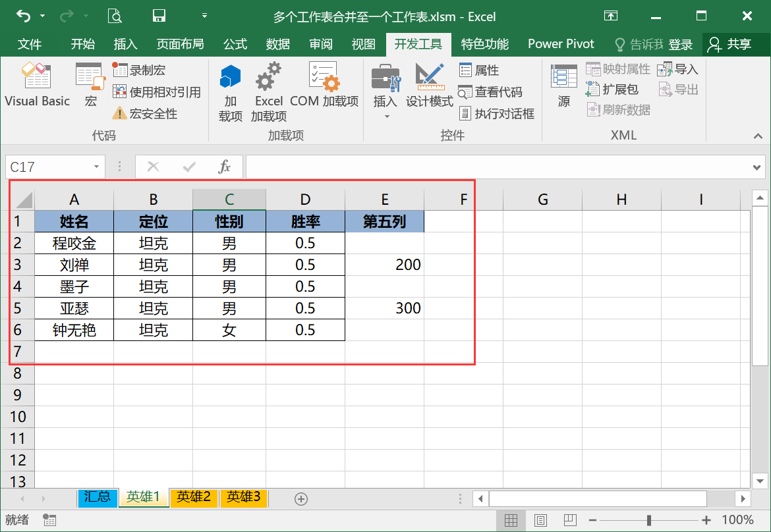
Task: Click the zoom slider handle
Action: (649, 519)
